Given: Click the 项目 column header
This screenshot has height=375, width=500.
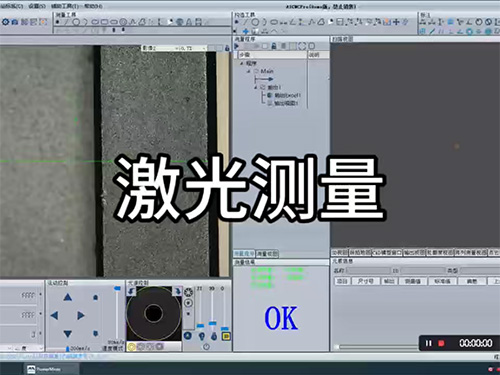Looking at the screenshot, I should [342, 281].
